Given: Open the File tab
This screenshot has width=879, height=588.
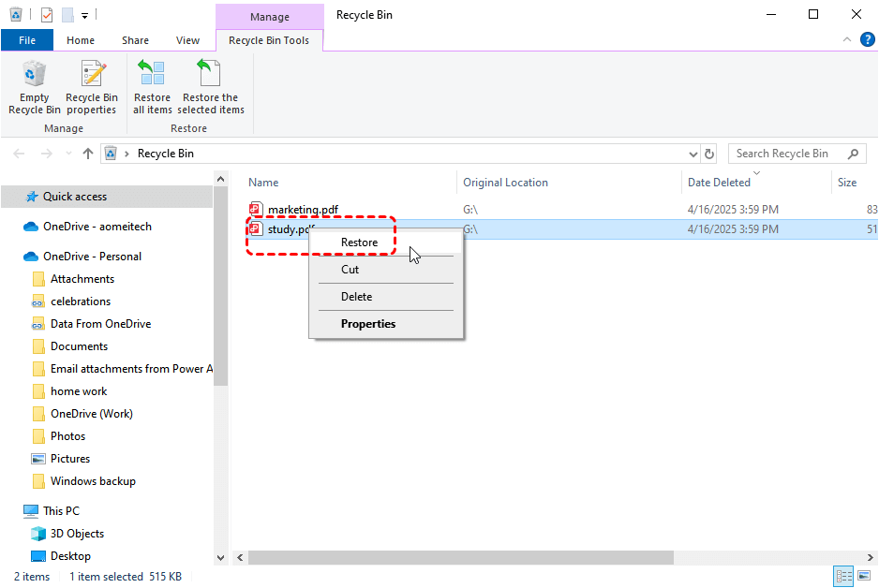Looking at the screenshot, I should tap(27, 40).
